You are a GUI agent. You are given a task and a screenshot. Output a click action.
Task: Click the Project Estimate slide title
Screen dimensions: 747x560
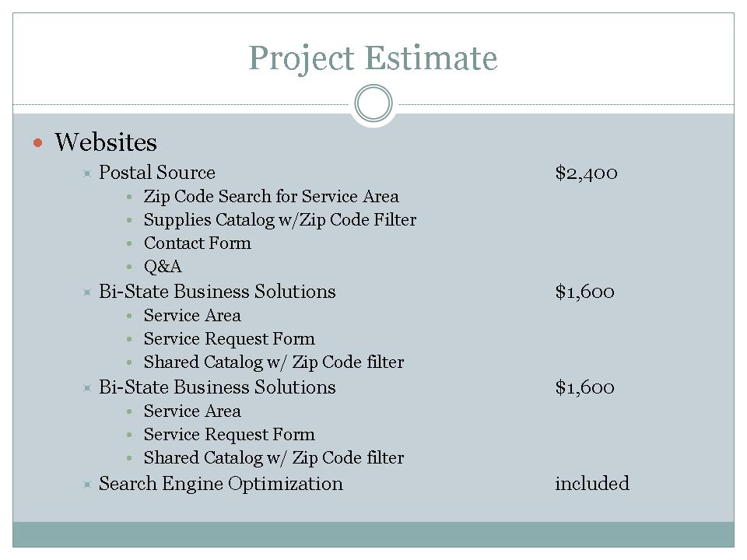(x=373, y=58)
